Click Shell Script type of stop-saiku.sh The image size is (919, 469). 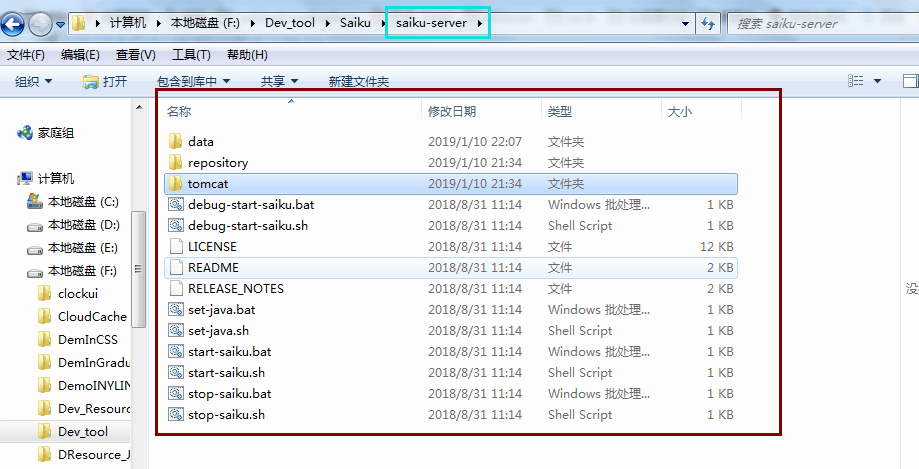click(580, 414)
